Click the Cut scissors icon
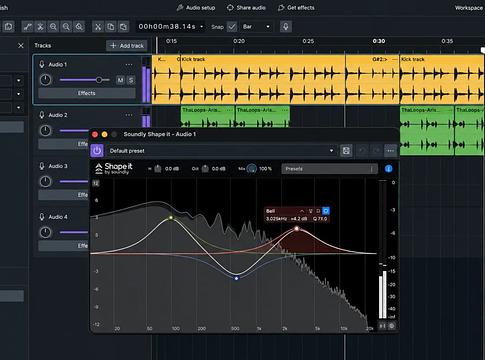This screenshot has height=360, width=485. pos(98,27)
